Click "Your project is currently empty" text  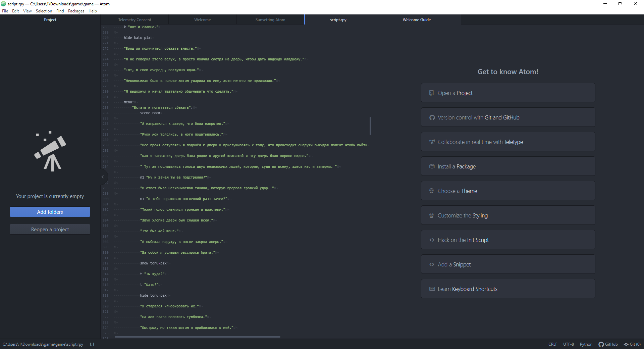click(x=50, y=196)
